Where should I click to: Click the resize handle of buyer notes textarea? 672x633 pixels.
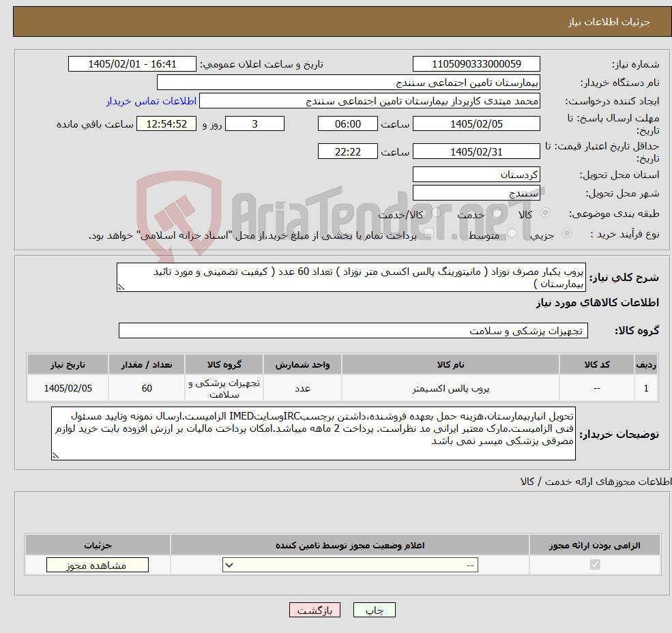[x=55, y=456]
